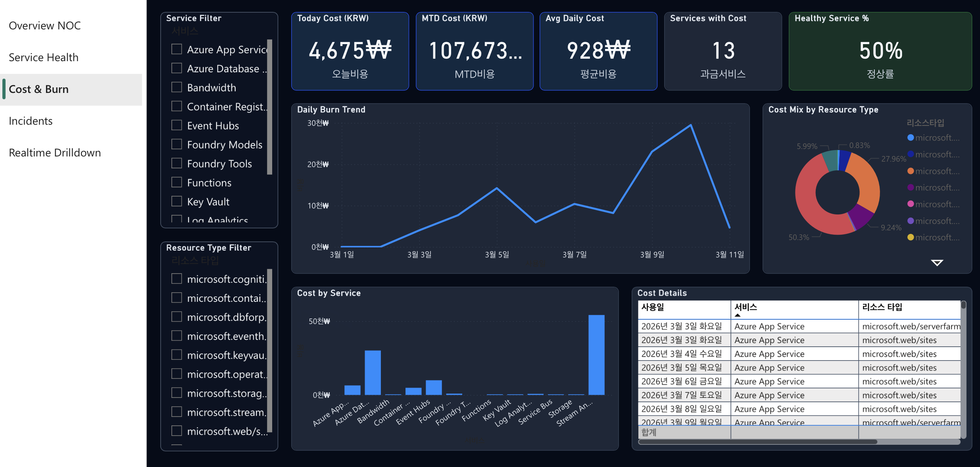Click the first blue microsoft legend dot
The width and height of the screenshot is (980, 467).
[911, 137]
